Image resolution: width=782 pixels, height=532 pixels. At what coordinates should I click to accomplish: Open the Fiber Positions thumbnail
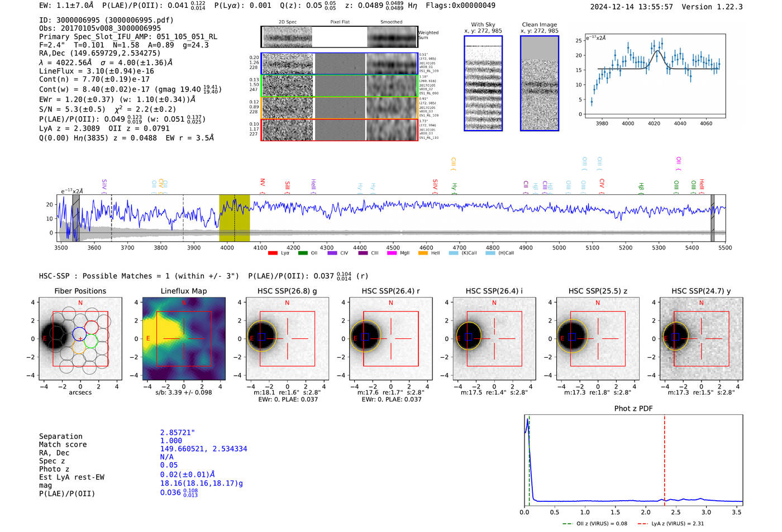[x=80, y=338]
